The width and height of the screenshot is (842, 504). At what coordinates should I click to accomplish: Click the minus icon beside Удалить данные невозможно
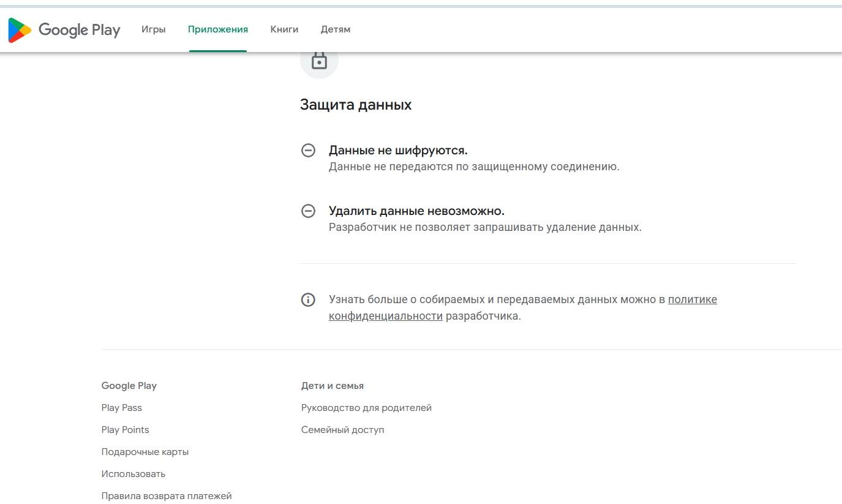[308, 211]
